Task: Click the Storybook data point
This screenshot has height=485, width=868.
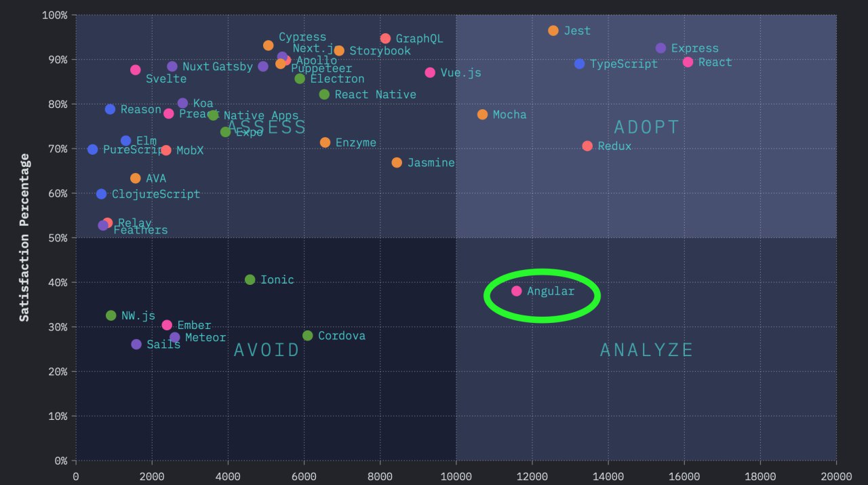Action: (x=339, y=51)
